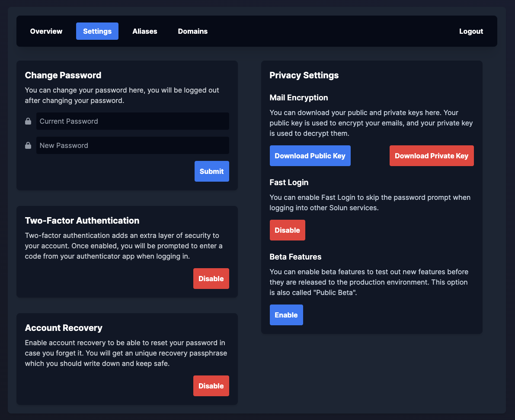Click the lock icon beside Current Password
Screen dimensions: 515x420
click(28, 121)
